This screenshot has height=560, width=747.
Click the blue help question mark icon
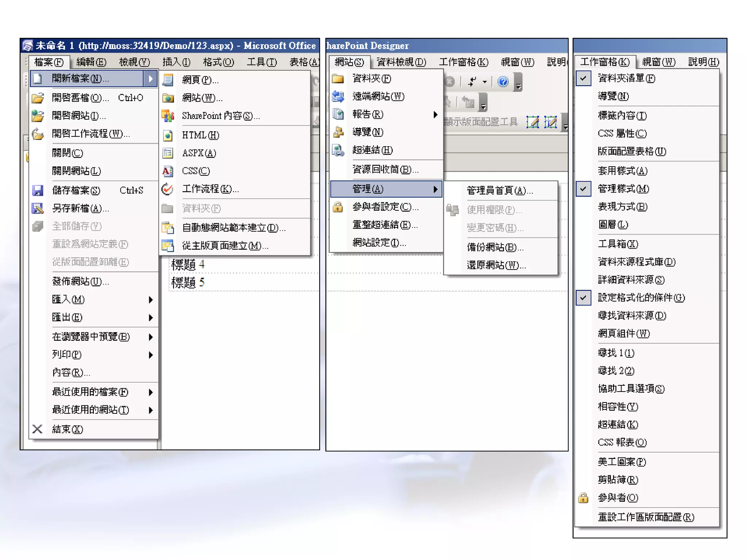click(503, 82)
